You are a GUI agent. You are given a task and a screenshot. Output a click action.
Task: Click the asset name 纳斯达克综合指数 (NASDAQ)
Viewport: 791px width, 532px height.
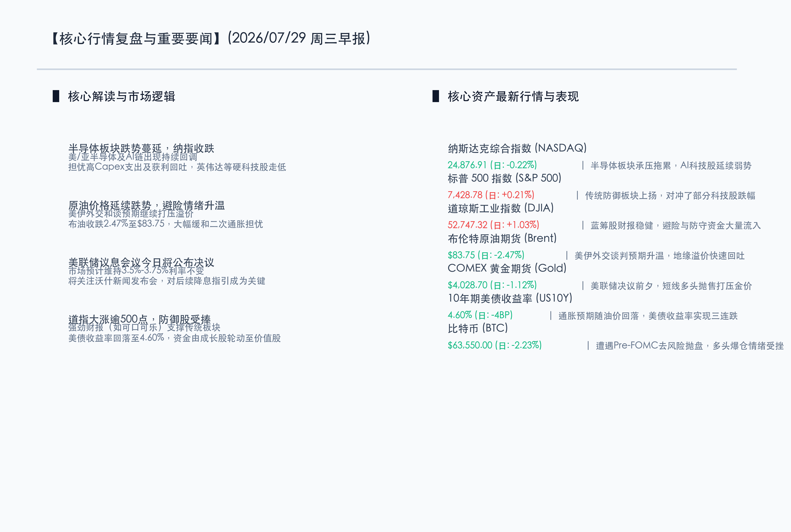(x=517, y=148)
